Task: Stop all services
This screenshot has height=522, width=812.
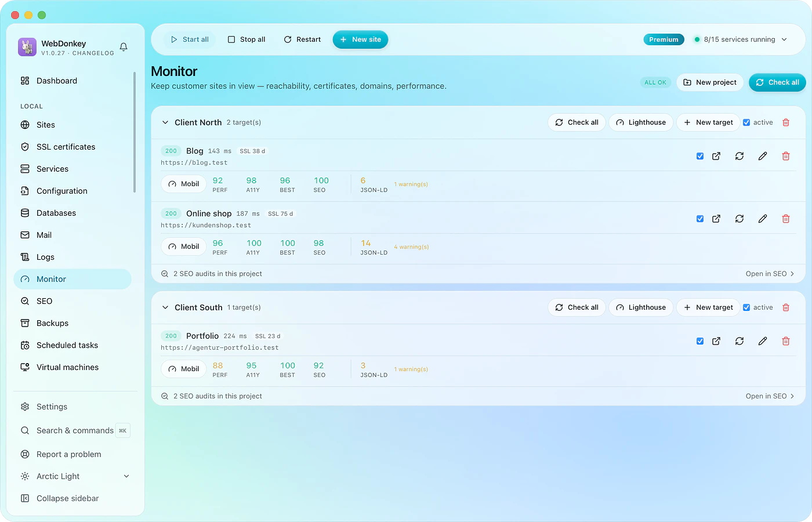Action: pos(246,39)
